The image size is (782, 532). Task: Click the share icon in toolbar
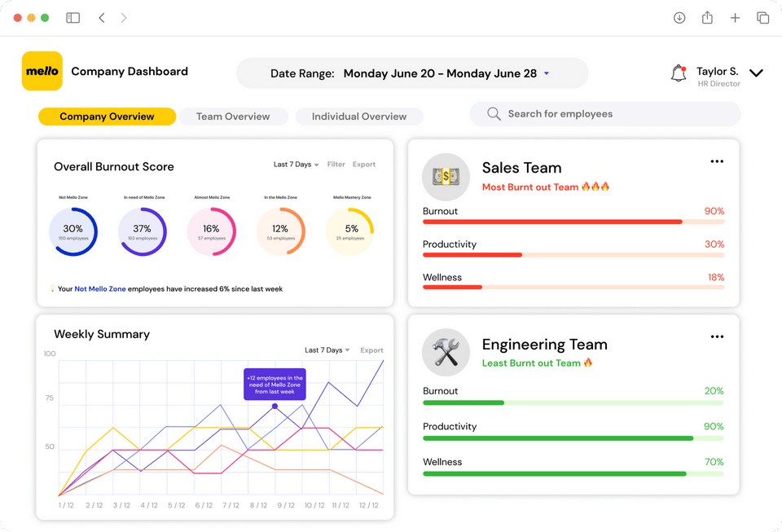tap(707, 17)
